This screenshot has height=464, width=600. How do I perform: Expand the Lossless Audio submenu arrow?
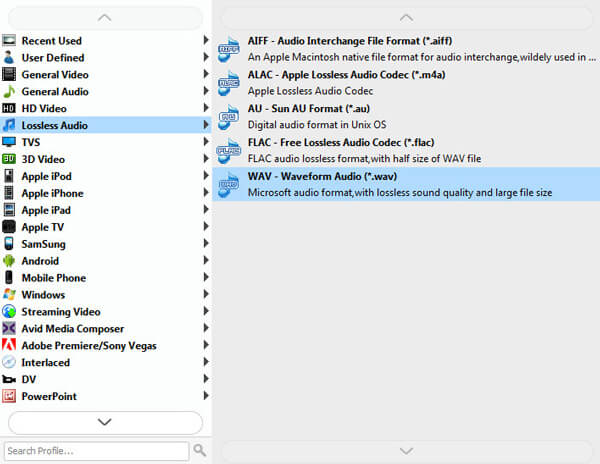coord(205,124)
